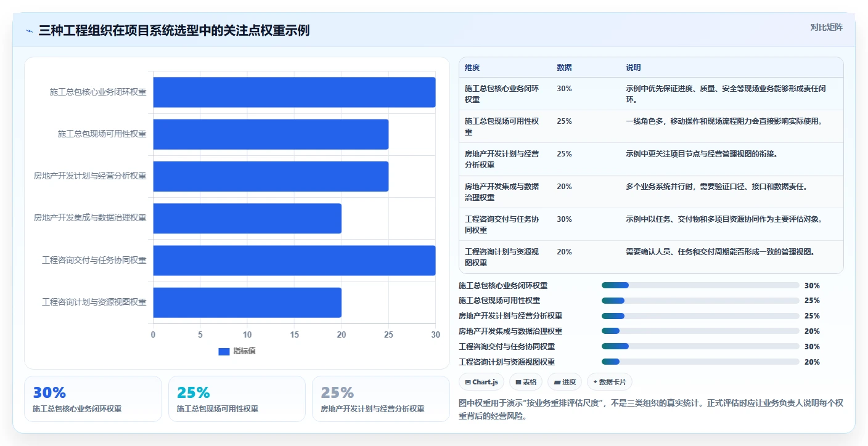Click the chart bar for 房地产开发计划与经营分析权重
868x446 pixels.
tap(271, 176)
